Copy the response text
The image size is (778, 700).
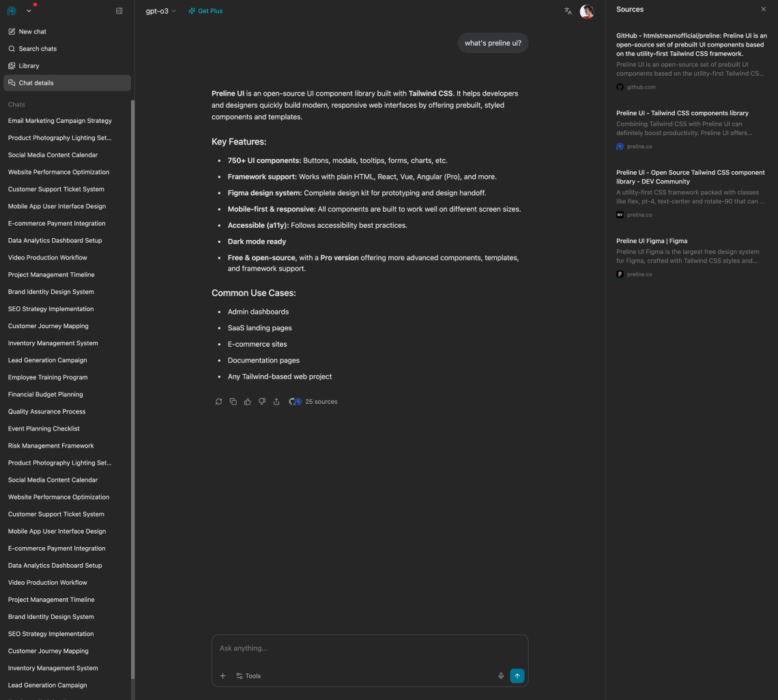tap(233, 401)
